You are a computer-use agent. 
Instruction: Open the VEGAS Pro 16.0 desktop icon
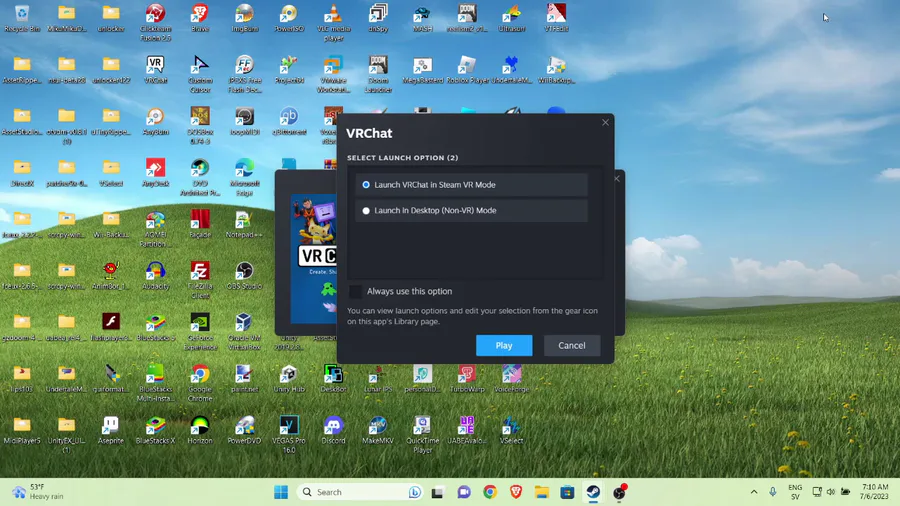[x=289, y=435]
